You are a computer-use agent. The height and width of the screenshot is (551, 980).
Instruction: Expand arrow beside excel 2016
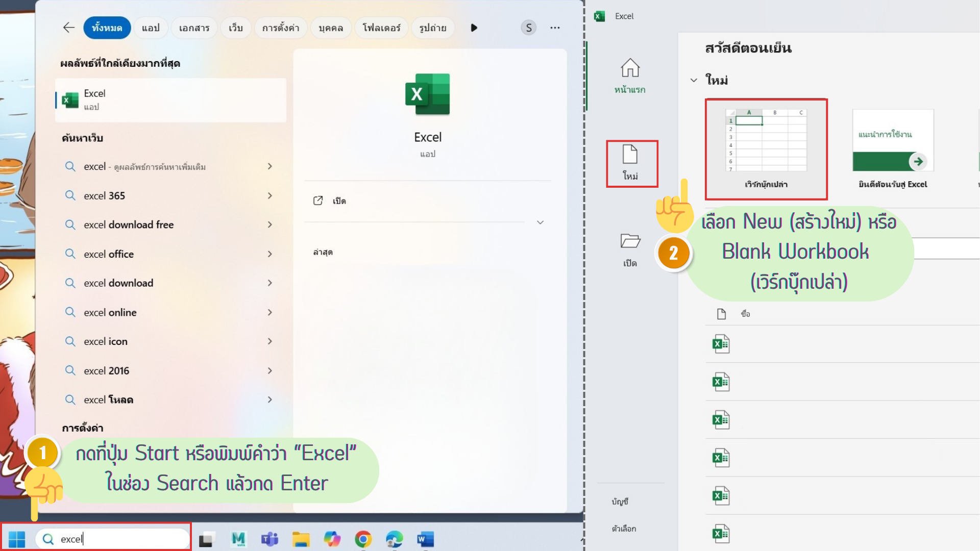(x=270, y=370)
